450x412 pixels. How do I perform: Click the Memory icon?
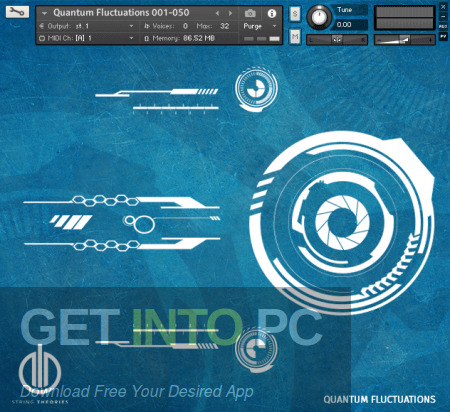click(147, 39)
